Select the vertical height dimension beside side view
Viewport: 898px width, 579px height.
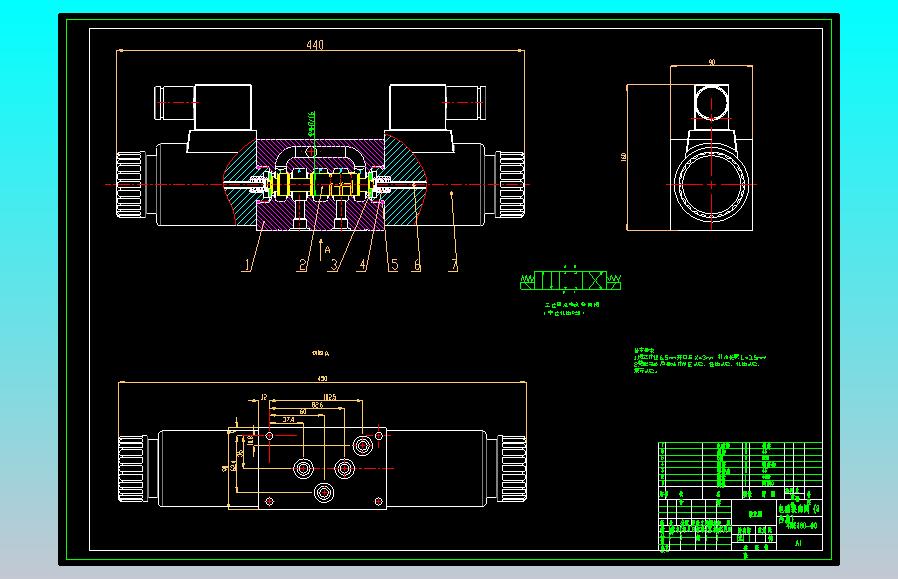point(624,156)
